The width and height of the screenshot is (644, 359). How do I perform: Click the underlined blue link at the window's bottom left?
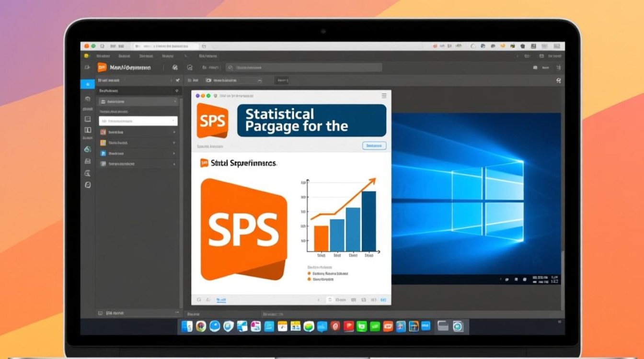[x=221, y=299]
